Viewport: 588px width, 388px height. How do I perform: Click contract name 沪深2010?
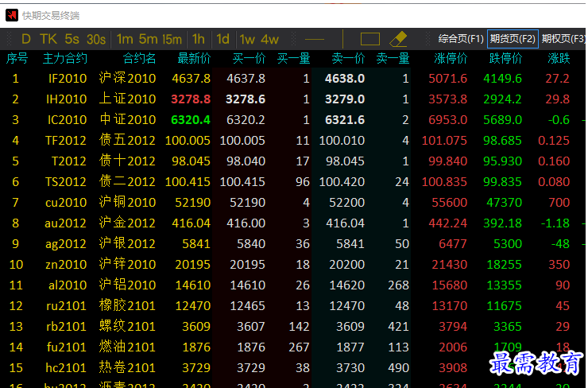127,78
